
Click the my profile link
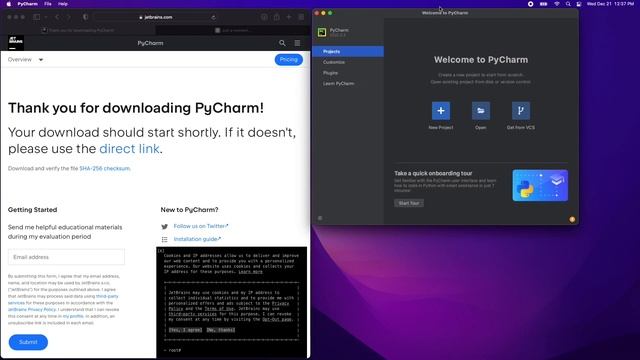coord(73,316)
